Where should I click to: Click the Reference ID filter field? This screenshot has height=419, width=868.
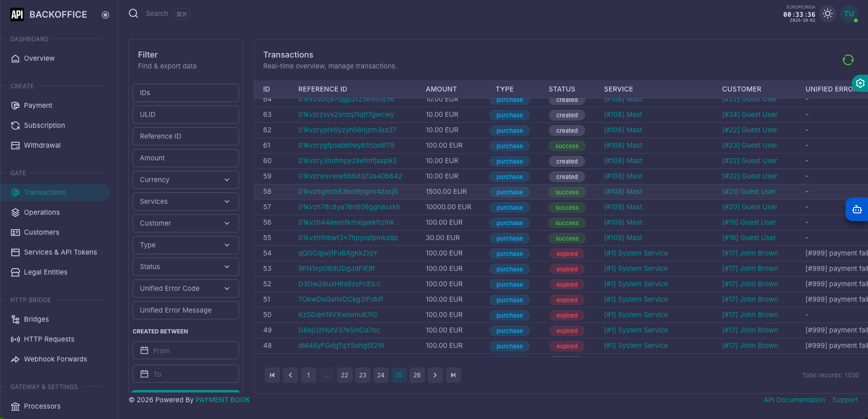(186, 136)
